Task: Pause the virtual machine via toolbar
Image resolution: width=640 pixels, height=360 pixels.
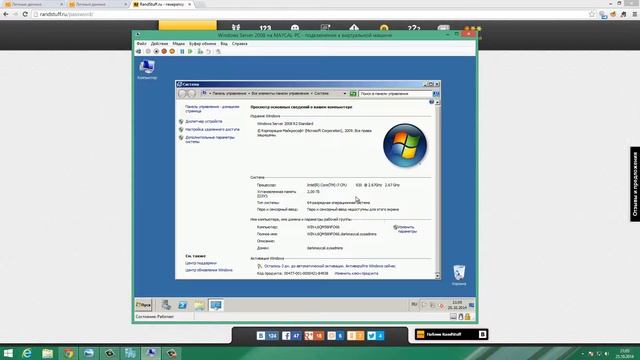Action: pyautogui.click(x=182, y=51)
